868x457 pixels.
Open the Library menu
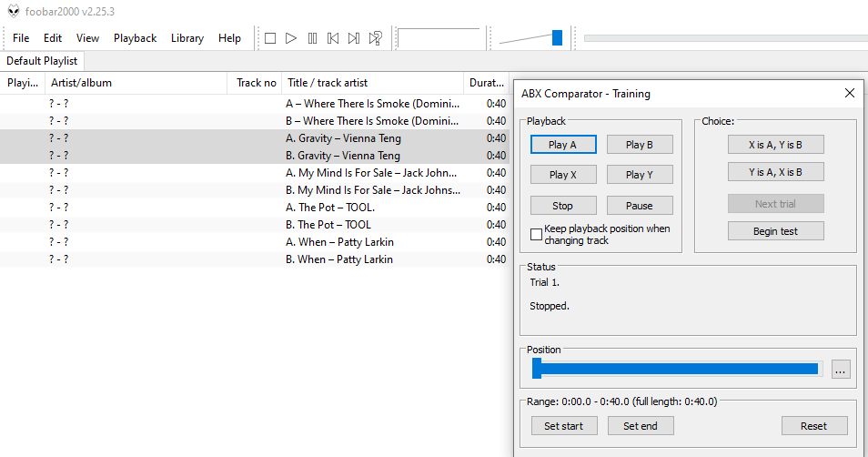187,38
